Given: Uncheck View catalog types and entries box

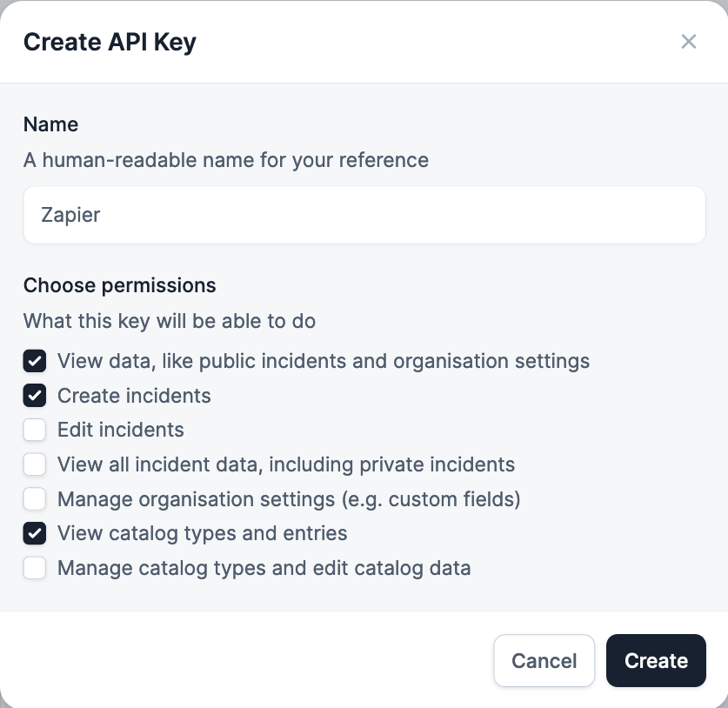Looking at the screenshot, I should 35,533.
